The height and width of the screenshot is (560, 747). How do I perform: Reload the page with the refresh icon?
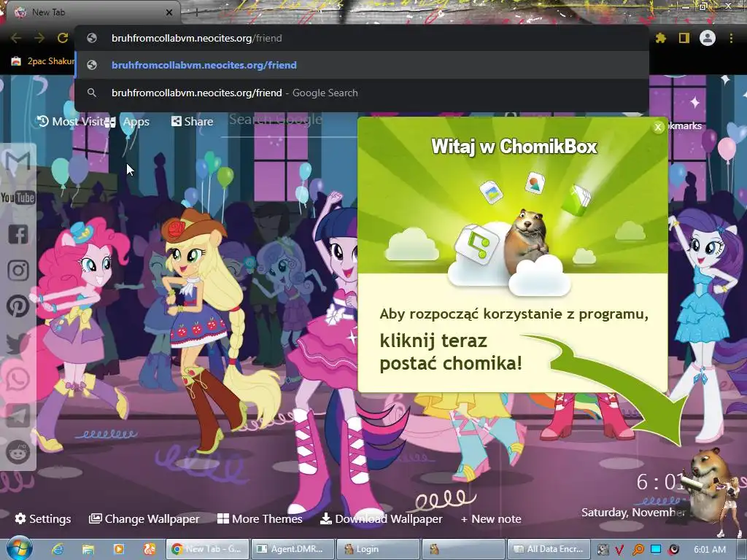tap(63, 38)
